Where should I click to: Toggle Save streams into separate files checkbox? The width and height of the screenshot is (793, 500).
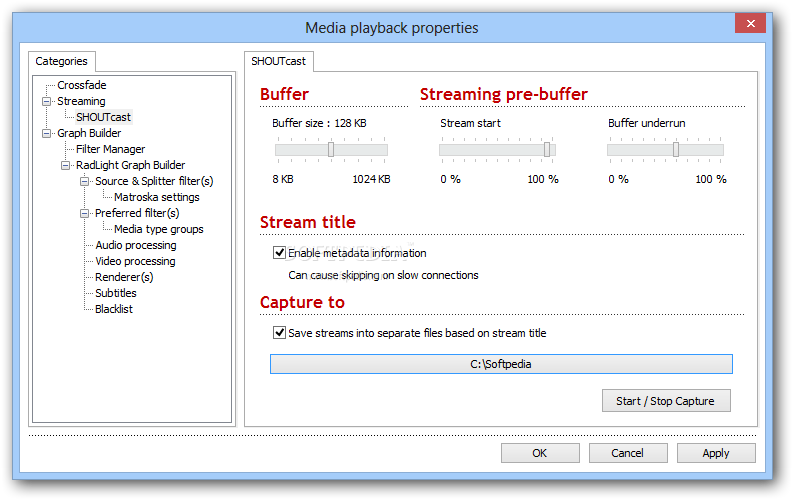pyautogui.click(x=279, y=332)
